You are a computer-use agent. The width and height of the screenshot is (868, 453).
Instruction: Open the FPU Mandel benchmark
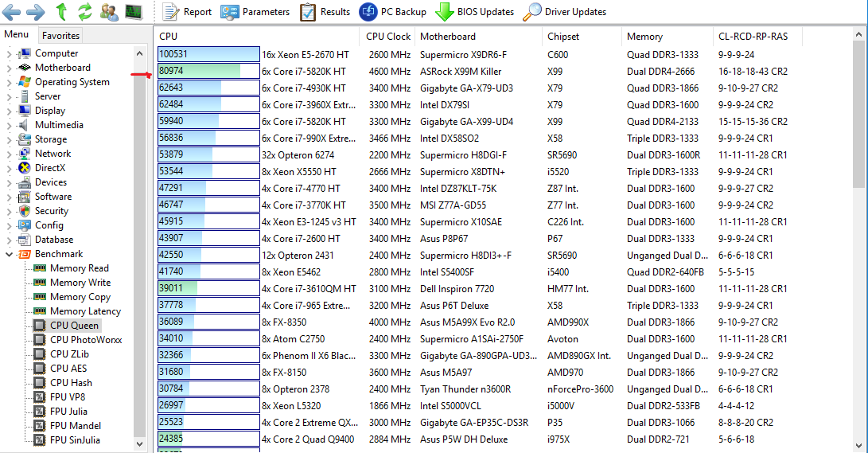76,426
